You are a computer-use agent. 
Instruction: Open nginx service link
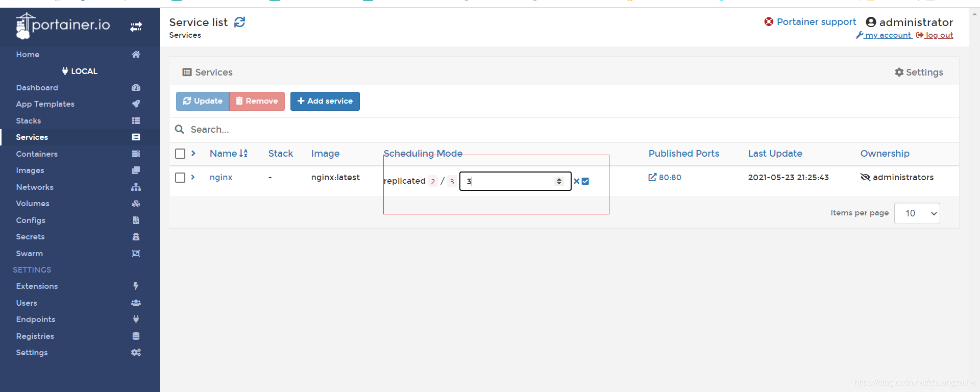[221, 177]
